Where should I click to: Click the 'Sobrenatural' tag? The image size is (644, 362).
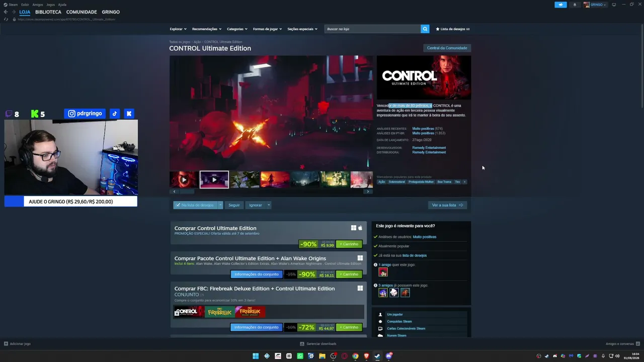[396, 182]
